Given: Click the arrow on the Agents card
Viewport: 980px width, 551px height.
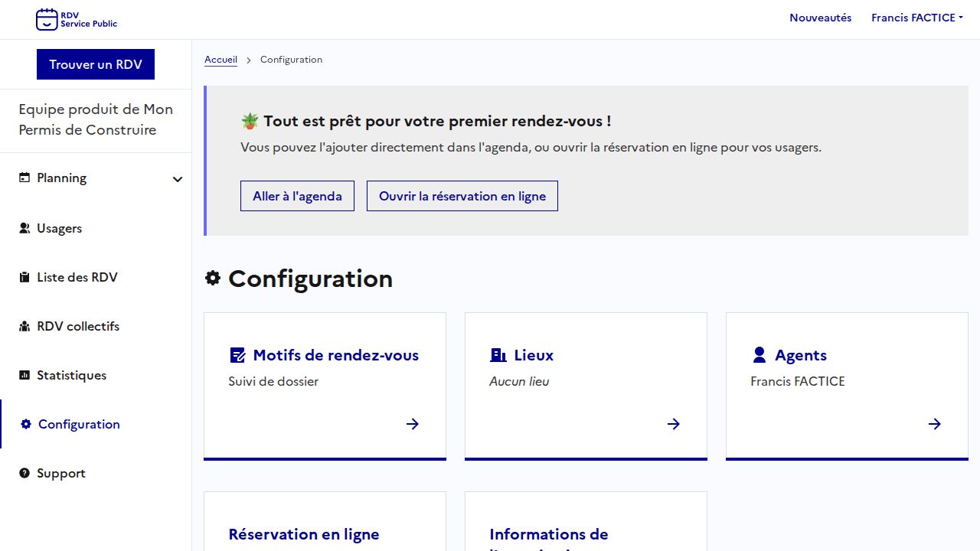Looking at the screenshot, I should pos(935,424).
